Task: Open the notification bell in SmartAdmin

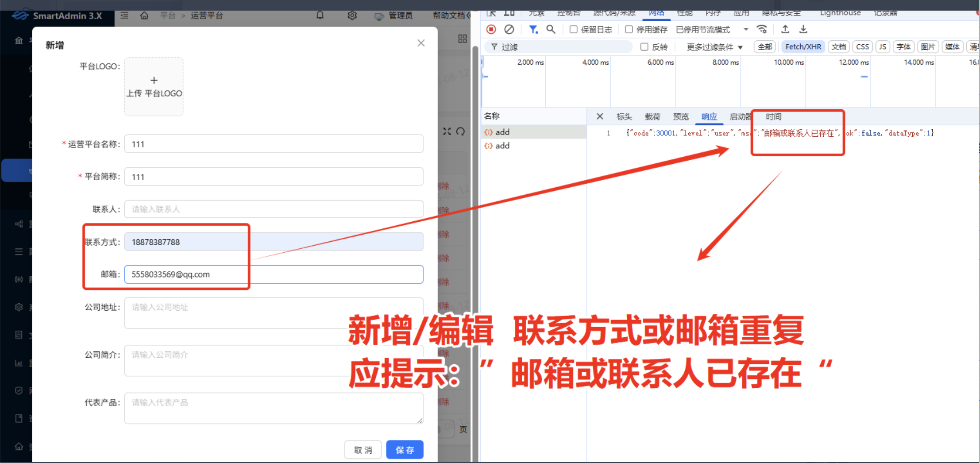Action: tap(320, 15)
